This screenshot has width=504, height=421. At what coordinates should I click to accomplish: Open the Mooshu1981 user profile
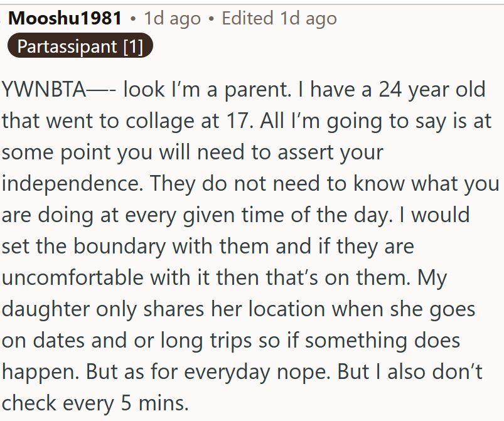pyautogui.click(x=65, y=18)
